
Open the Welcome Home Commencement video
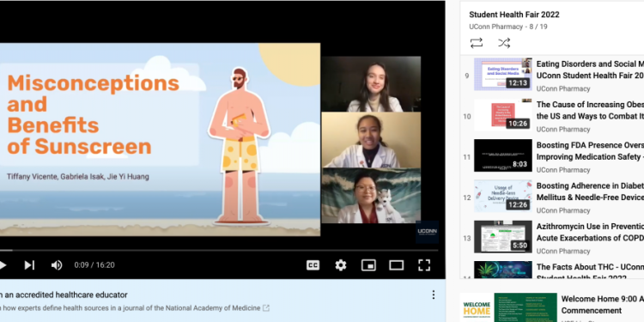tap(602, 305)
